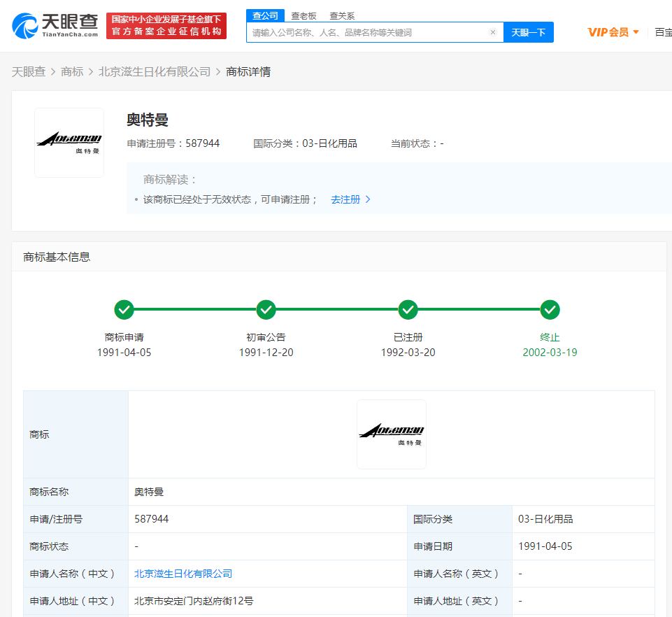Click the trademark image in the table
Image resolution: width=672 pixels, height=617 pixels.
pyautogui.click(x=391, y=434)
